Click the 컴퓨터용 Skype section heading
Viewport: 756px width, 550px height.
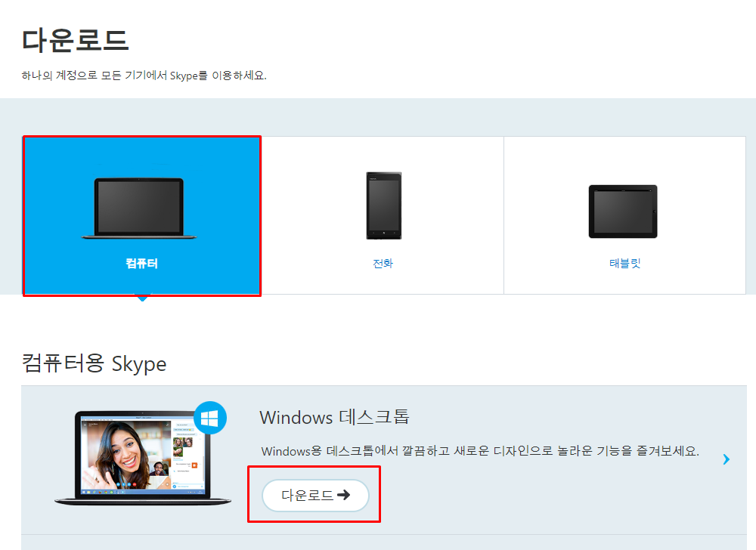(x=94, y=363)
